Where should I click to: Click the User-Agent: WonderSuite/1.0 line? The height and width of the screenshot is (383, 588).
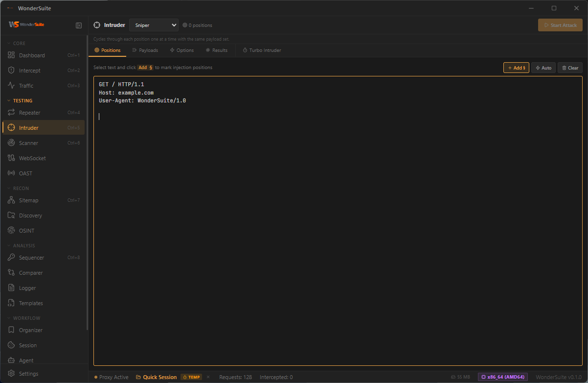coord(142,100)
